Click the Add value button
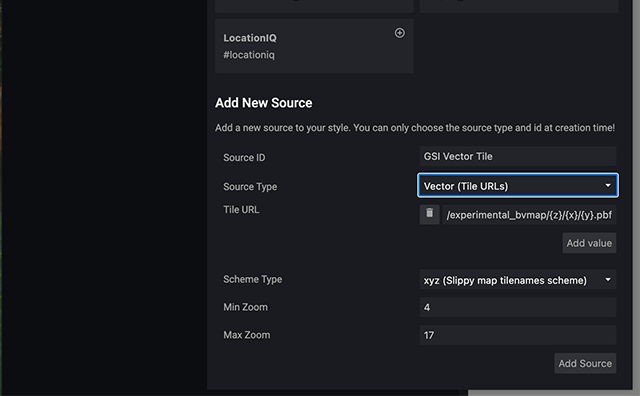Screen dimensions: 640x396 click(x=589, y=243)
